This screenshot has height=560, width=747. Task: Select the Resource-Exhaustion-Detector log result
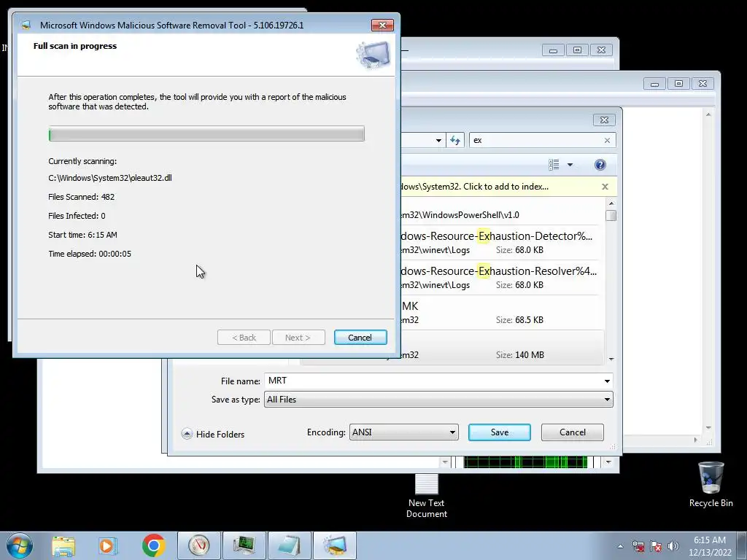click(499, 242)
